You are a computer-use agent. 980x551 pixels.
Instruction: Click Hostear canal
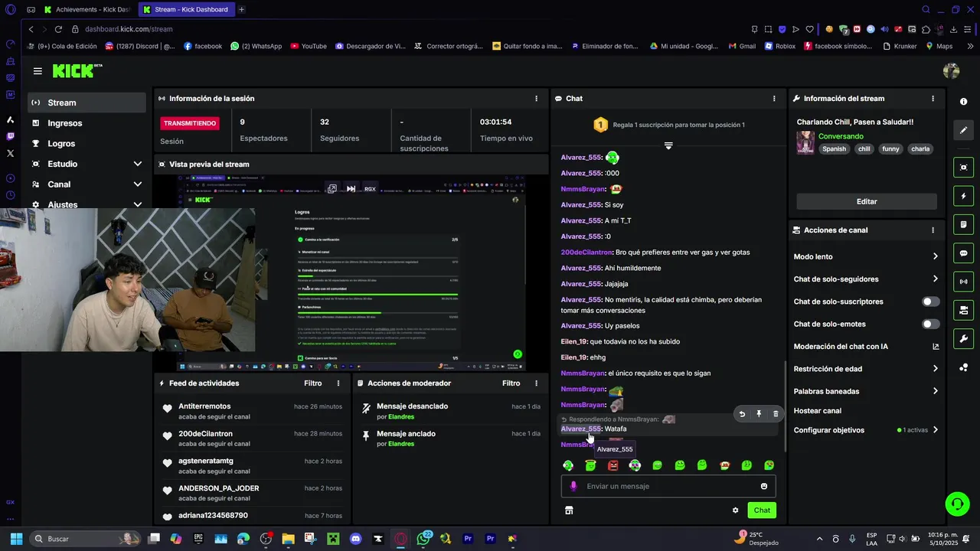(817, 411)
